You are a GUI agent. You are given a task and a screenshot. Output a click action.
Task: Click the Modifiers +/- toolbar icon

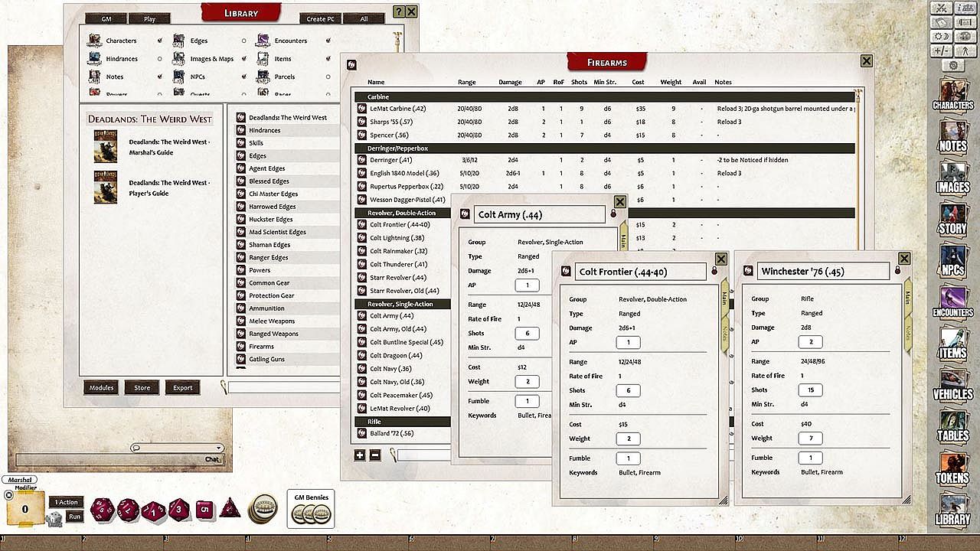pos(942,51)
